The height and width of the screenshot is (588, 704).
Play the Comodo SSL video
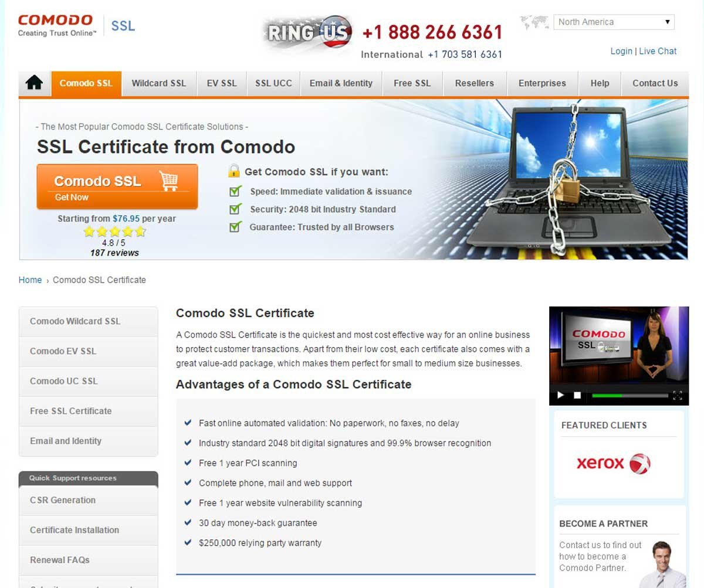[560, 395]
